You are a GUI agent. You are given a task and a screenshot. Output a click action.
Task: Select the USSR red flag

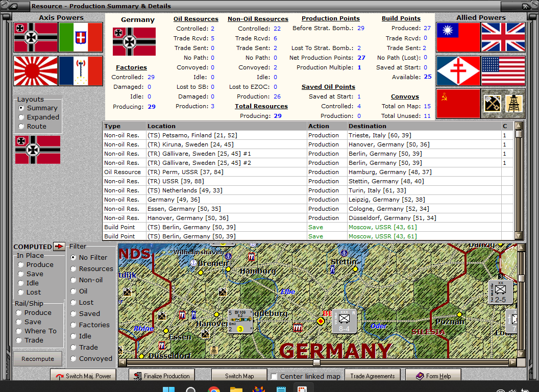point(458,104)
